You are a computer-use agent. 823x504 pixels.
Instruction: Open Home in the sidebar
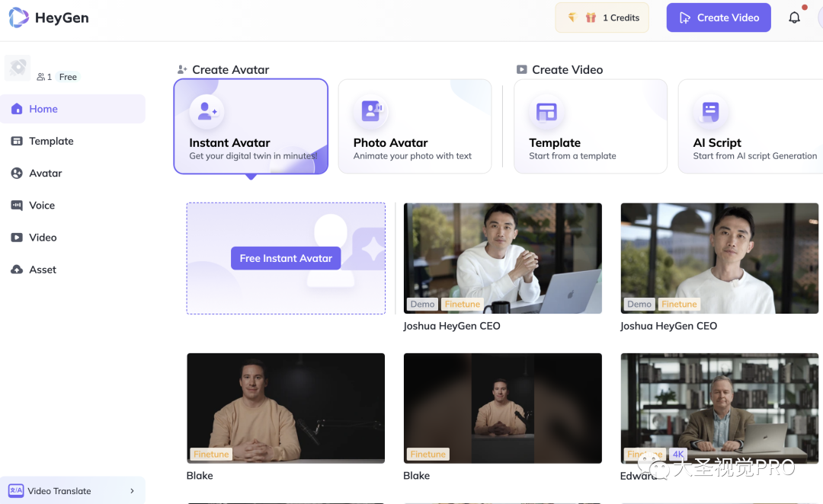tap(43, 109)
